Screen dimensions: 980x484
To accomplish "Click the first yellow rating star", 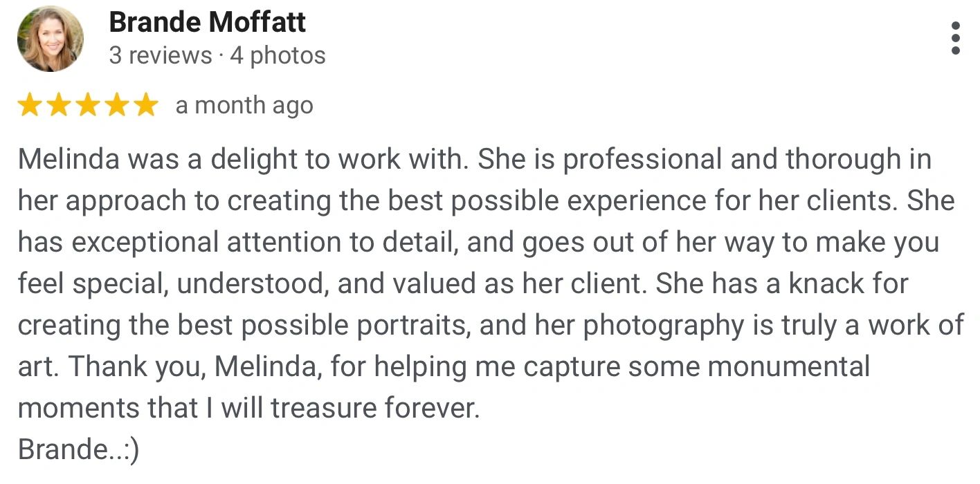I will tap(30, 106).
